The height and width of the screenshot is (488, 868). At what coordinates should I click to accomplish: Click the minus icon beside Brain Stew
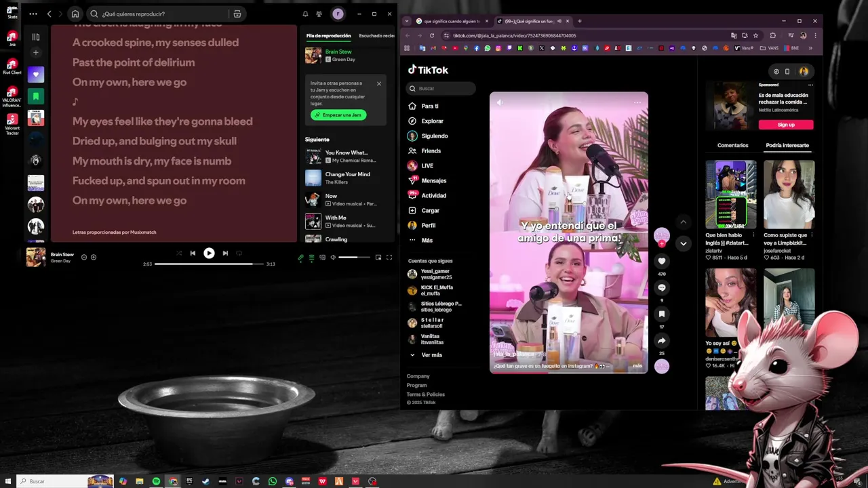(x=84, y=257)
